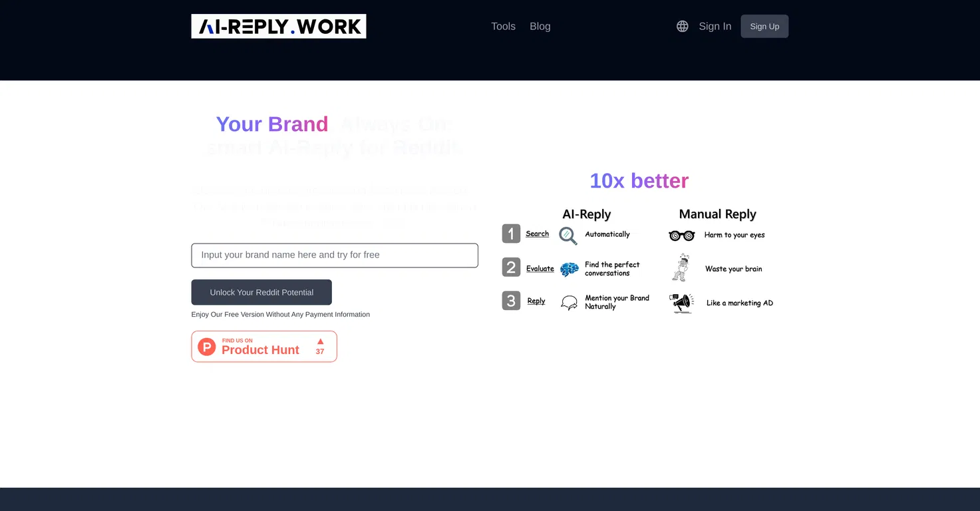Go to the Blog page
The image size is (980, 511).
540,26
